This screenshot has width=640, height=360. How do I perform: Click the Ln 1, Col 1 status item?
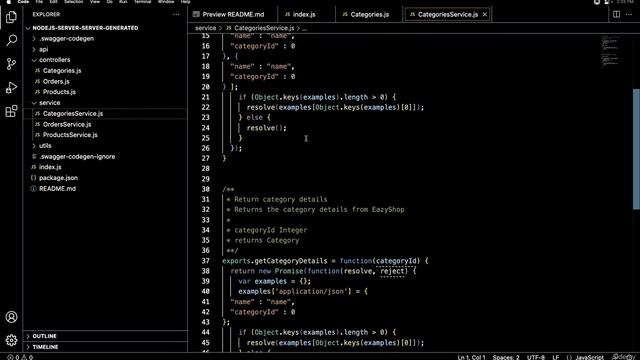[x=471, y=357]
